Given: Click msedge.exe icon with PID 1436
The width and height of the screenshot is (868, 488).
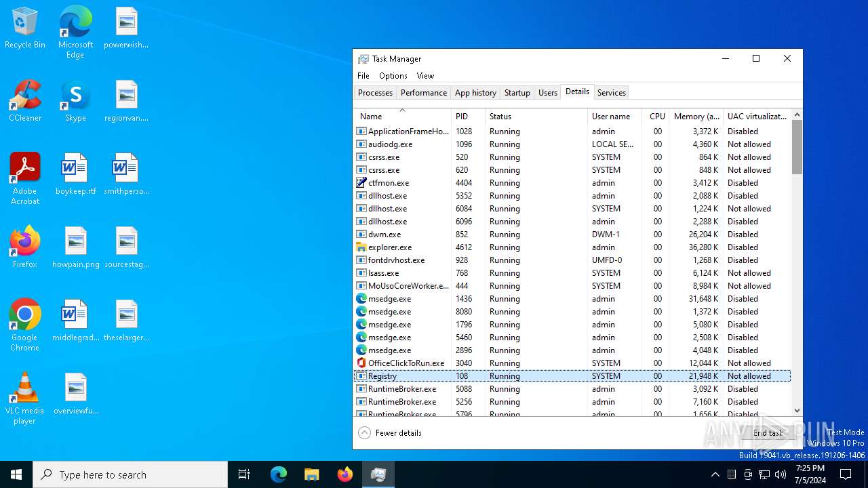Looking at the screenshot, I should pyautogui.click(x=361, y=299).
